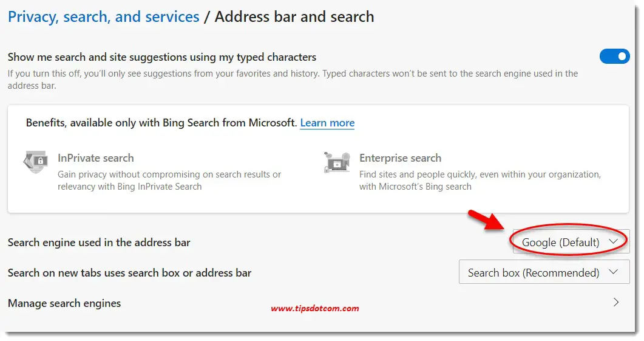Open the address bar search engine dropdown
Screen dimensions: 644x341
571,241
